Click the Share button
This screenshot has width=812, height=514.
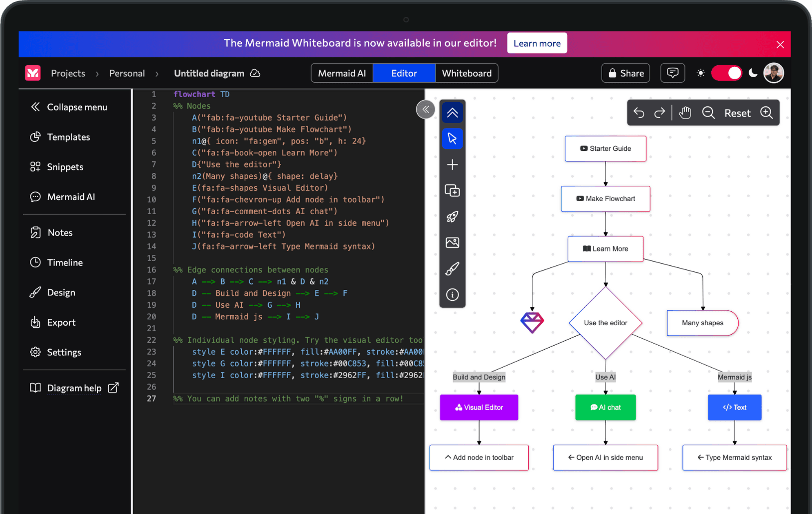coord(626,73)
